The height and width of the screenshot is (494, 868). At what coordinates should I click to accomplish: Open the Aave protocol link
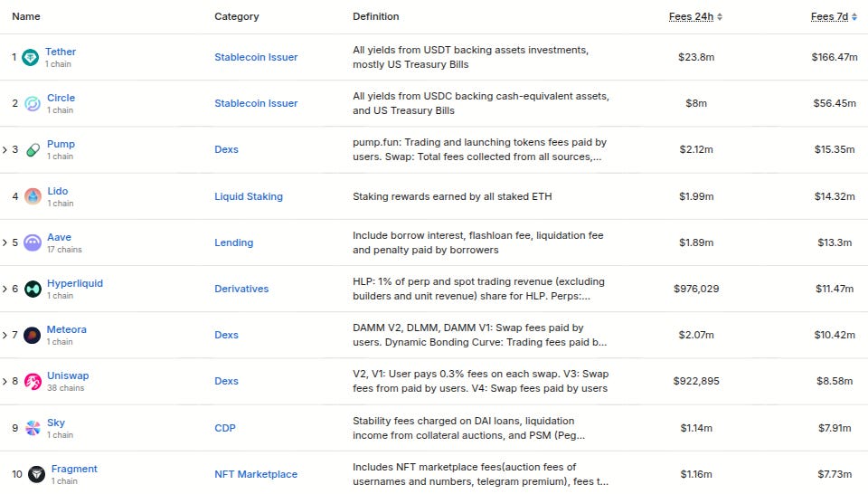tap(60, 237)
